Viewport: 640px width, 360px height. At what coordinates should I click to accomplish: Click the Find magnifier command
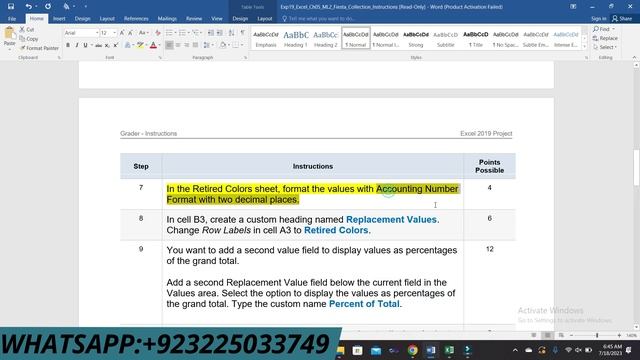[603, 29]
